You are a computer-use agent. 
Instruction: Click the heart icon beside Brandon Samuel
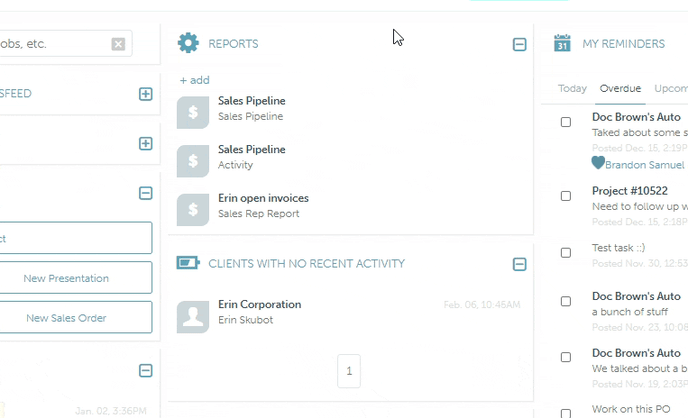[x=598, y=163]
